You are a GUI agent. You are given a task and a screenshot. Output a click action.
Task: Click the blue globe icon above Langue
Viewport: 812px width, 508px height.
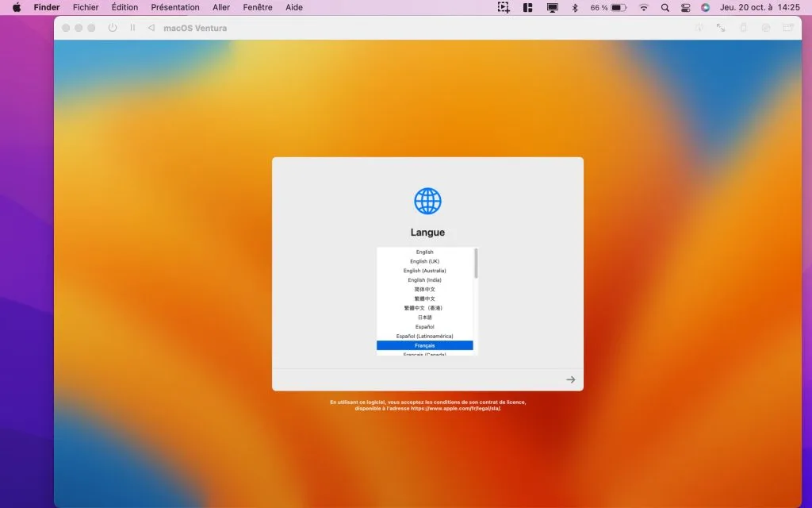427,201
